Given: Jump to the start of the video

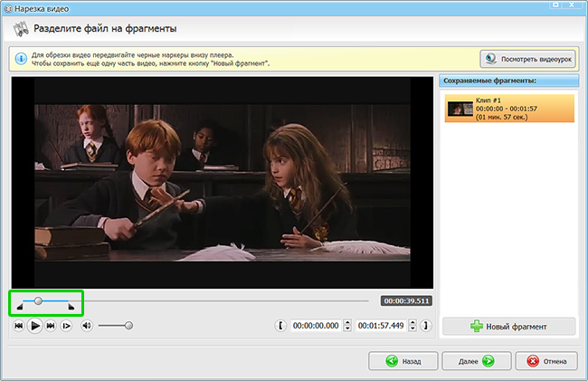Looking at the screenshot, I should (x=18, y=326).
